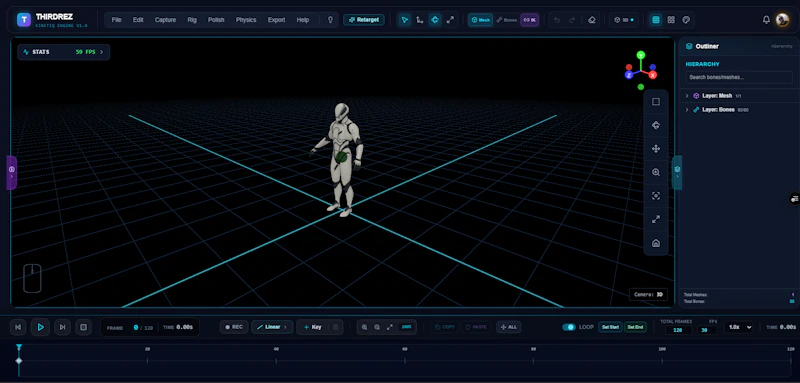Screen dimensions: 800x383
Task: Open the Capture menu
Action: tap(165, 20)
